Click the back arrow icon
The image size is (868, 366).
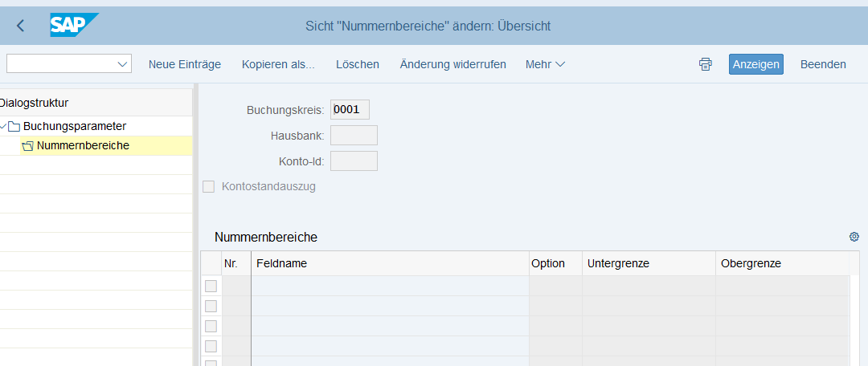pos(21,26)
